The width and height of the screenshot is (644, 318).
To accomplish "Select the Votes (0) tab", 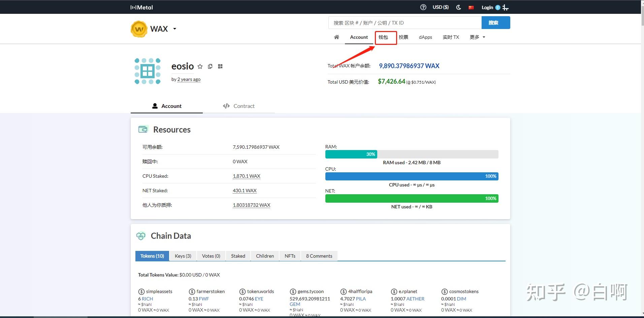I will pyautogui.click(x=211, y=256).
